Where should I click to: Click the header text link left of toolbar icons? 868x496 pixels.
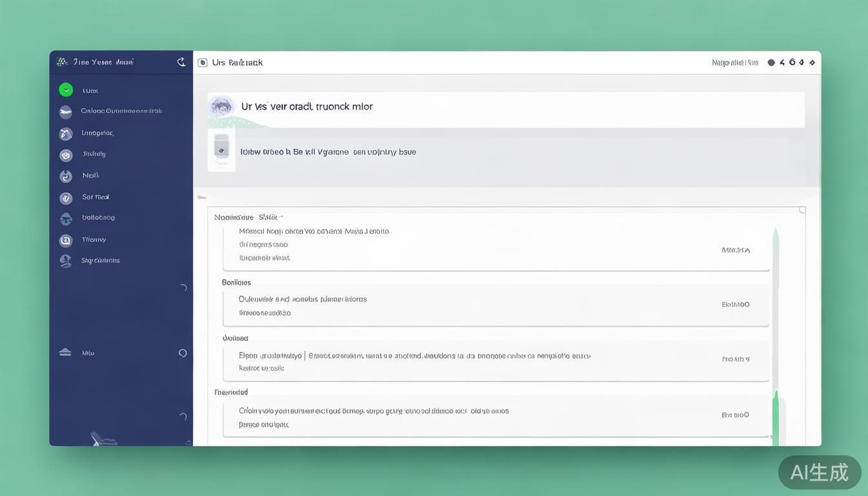tap(735, 63)
